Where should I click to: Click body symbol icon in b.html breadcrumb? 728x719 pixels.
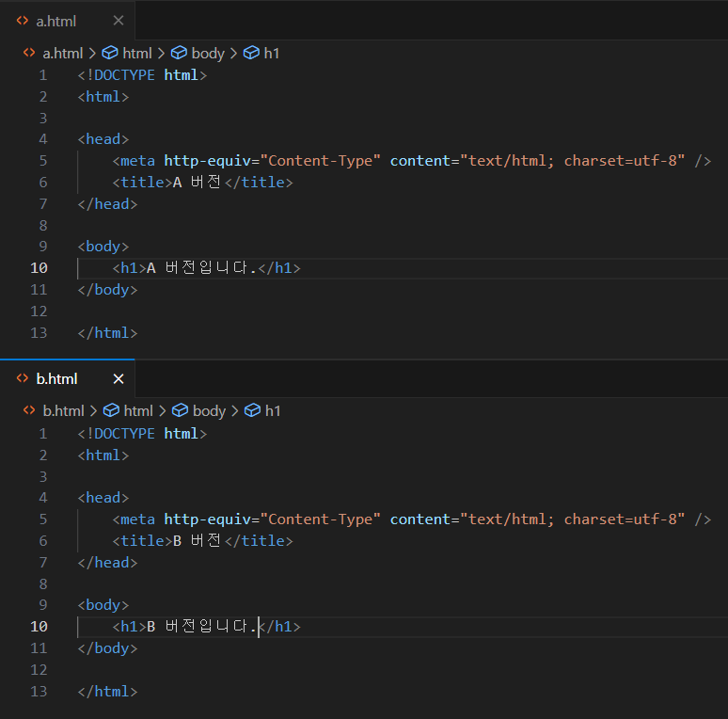(180, 411)
